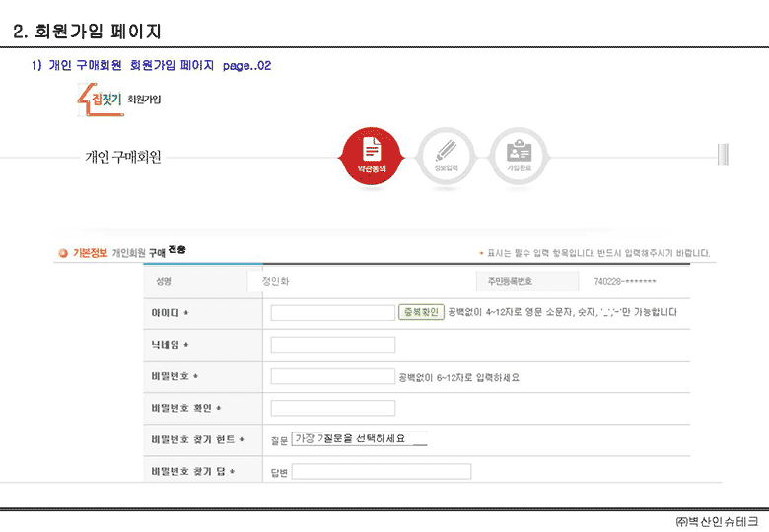This screenshot has height=532, width=769.
Task: Click the 성명 field showing 정인화
Action: (276, 282)
